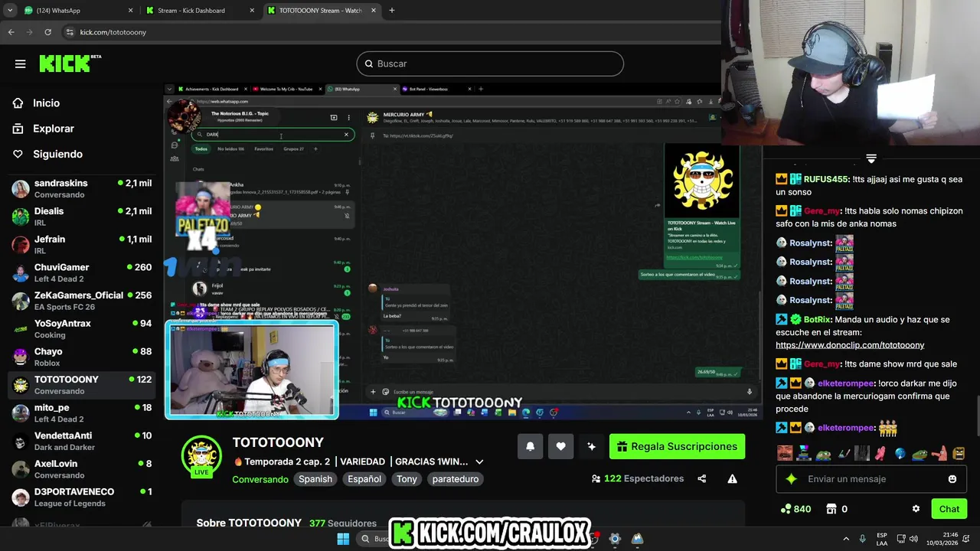Open ChuviGamer channel in sidebar
Image resolution: width=980 pixels, height=551 pixels.
pyautogui.click(x=81, y=273)
